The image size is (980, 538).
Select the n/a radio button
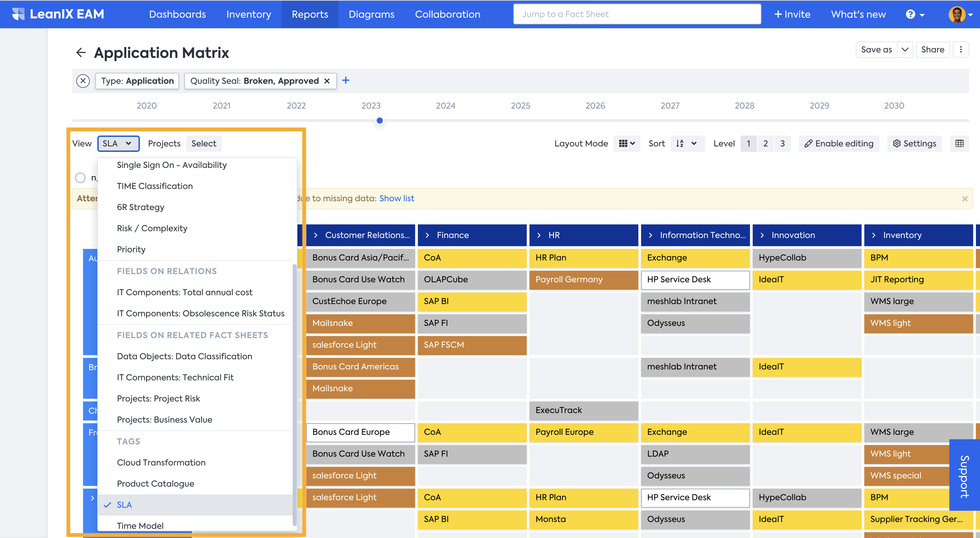[80, 177]
